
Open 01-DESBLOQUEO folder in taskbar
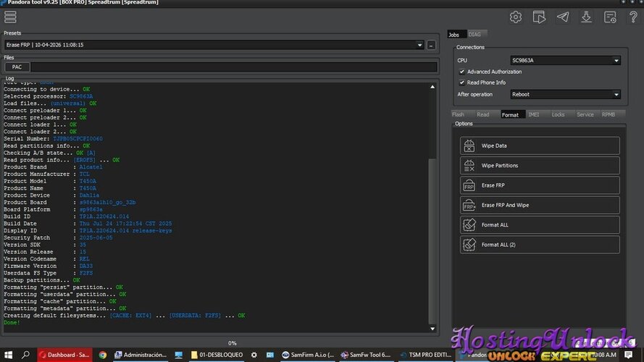[x=217, y=355]
